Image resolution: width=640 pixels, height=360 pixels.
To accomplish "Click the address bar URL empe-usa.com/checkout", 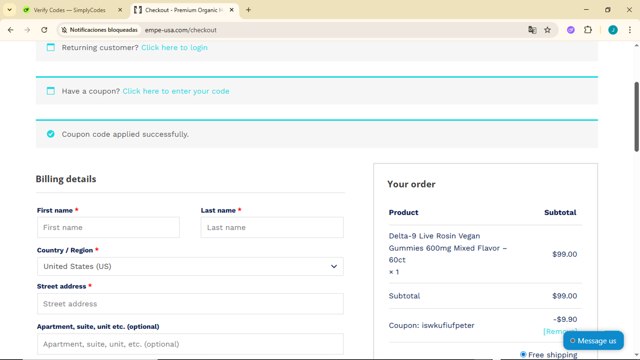I will (181, 30).
